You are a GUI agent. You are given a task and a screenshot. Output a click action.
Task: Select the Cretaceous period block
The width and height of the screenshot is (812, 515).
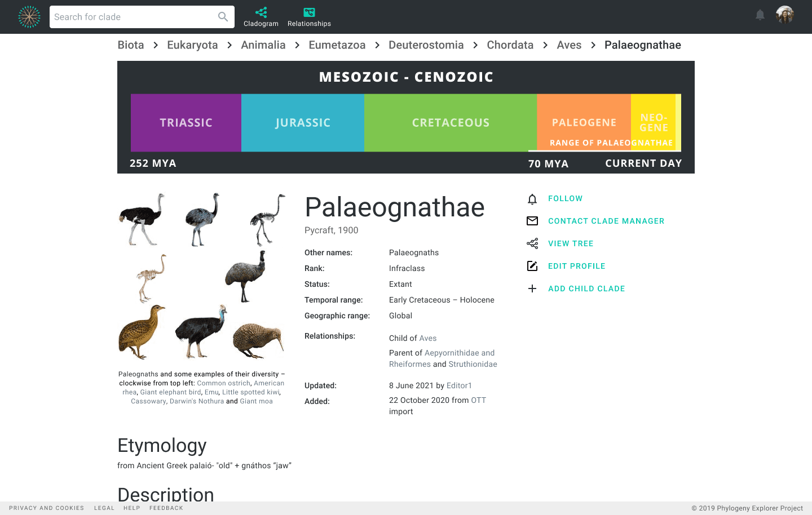point(451,123)
